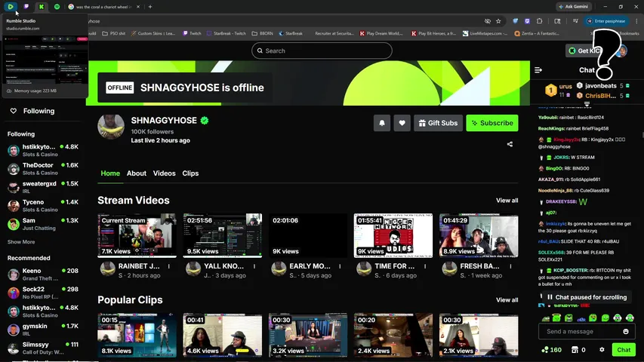Viewport: 644px width, 362px height.
Task: Click the Gift Subs button
Action: click(x=438, y=123)
